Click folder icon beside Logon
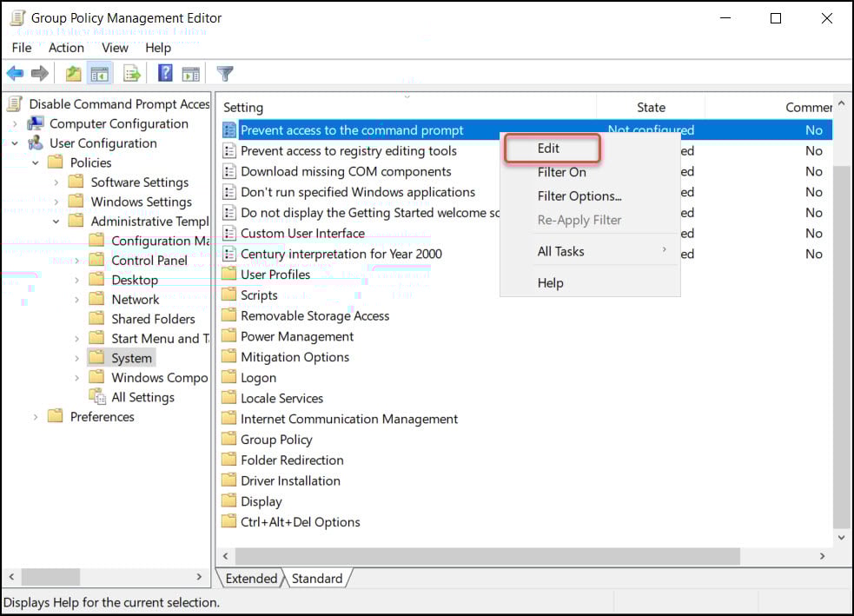This screenshot has height=616, width=854. pos(228,377)
